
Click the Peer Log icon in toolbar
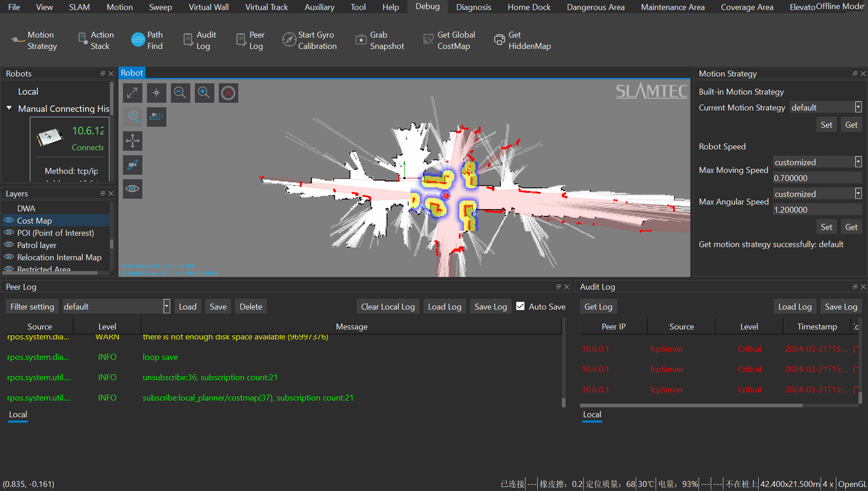point(241,40)
